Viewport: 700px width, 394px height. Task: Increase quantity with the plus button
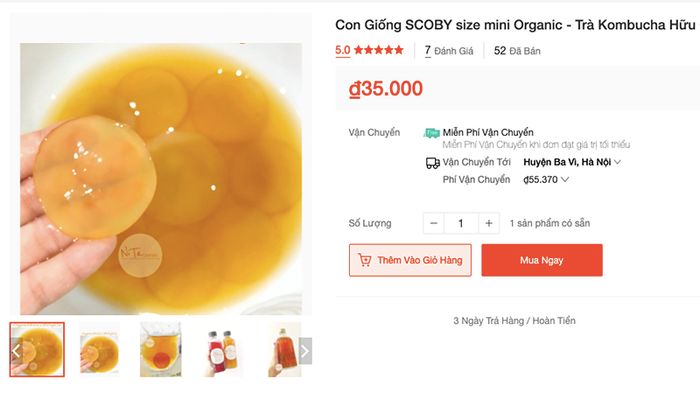[x=489, y=223]
